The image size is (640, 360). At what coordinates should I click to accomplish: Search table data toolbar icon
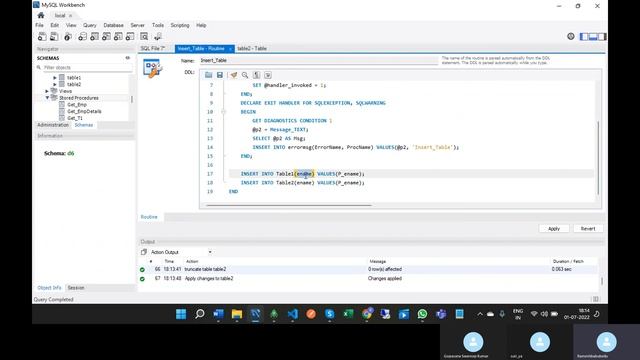[x=144, y=37]
